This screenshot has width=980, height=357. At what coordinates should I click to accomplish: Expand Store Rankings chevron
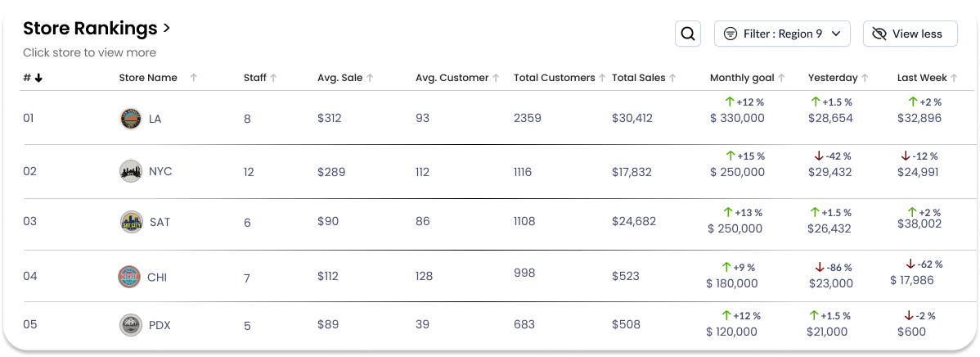[x=167, y=28]
